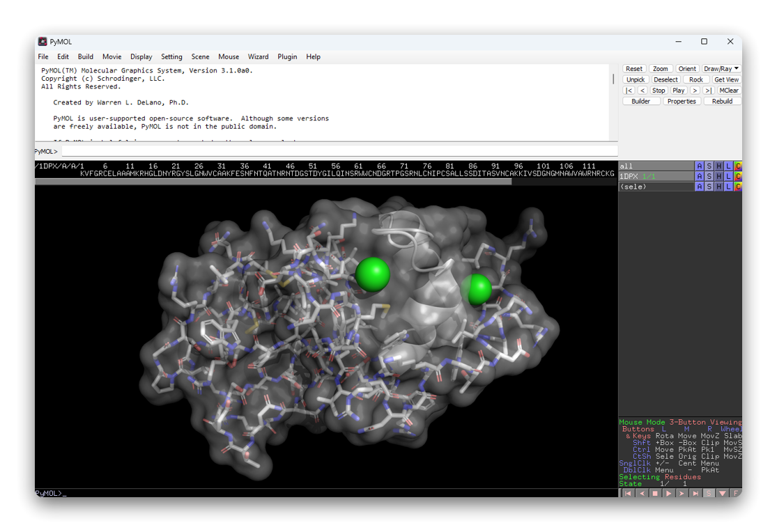Screen dimensions: 777x532
Task: Open Color menu for (sele) selection
Action: (x=738, y=187)
